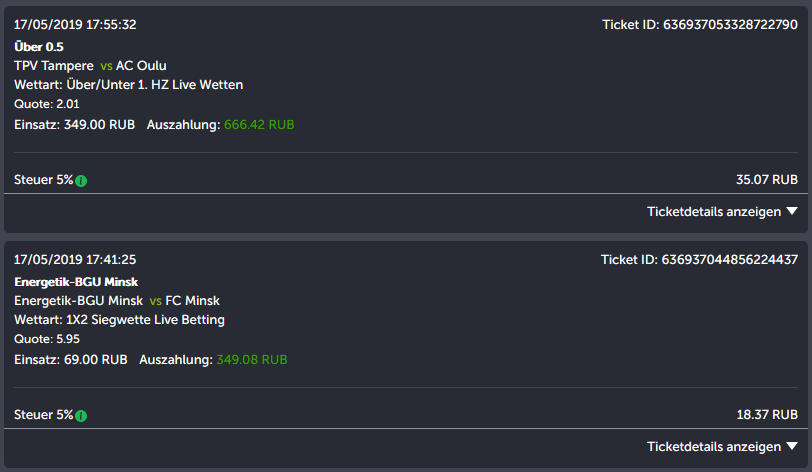
Task: Click the FC Minsk team name
Action: pyautogui.click(x=192, y=300)
